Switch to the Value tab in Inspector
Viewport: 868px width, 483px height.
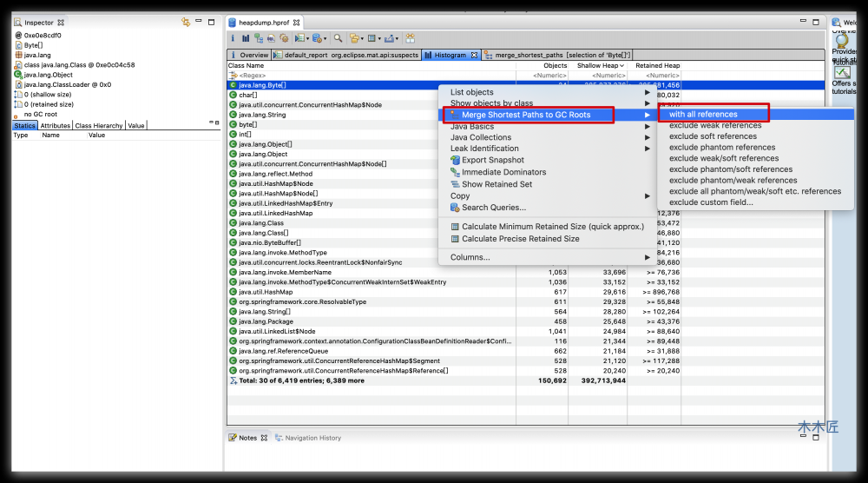point(136,126)
